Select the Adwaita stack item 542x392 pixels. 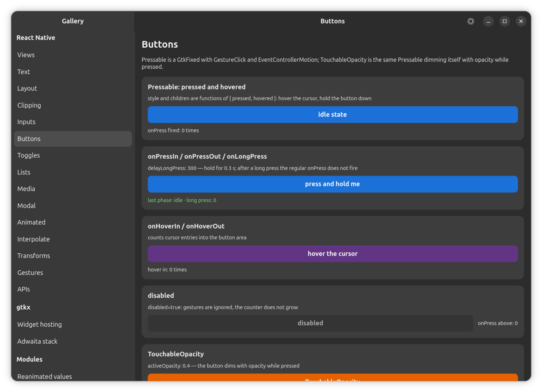(x=73, y=341)
